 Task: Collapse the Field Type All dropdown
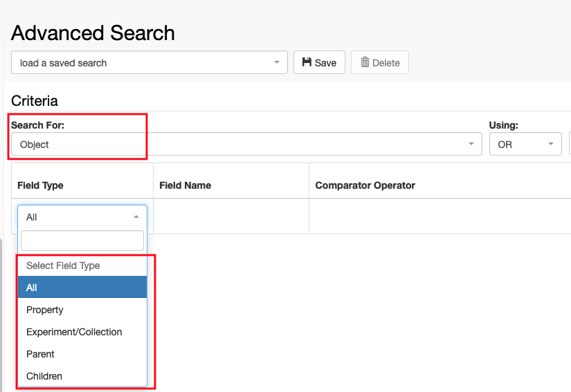[82, 216]
